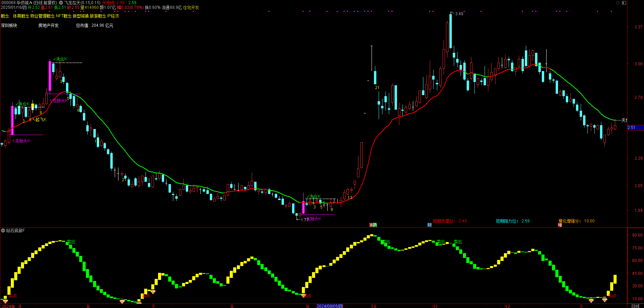Open the 体育概念 concept link

21,16
